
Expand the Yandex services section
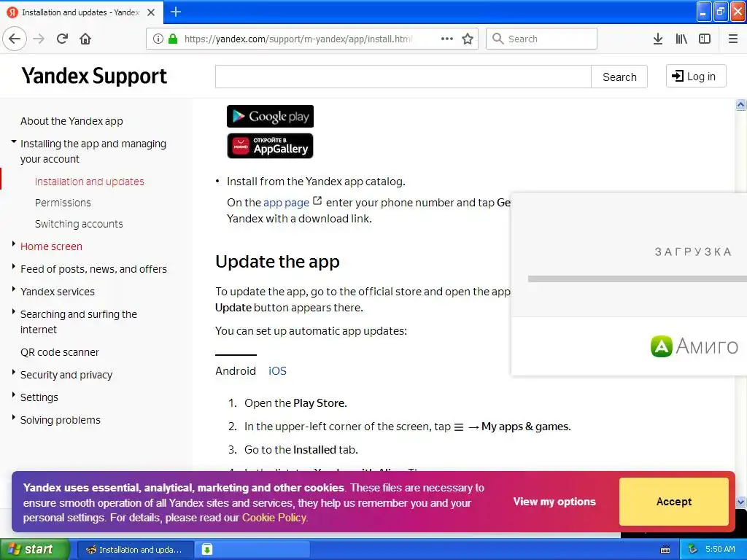[14, 289]
